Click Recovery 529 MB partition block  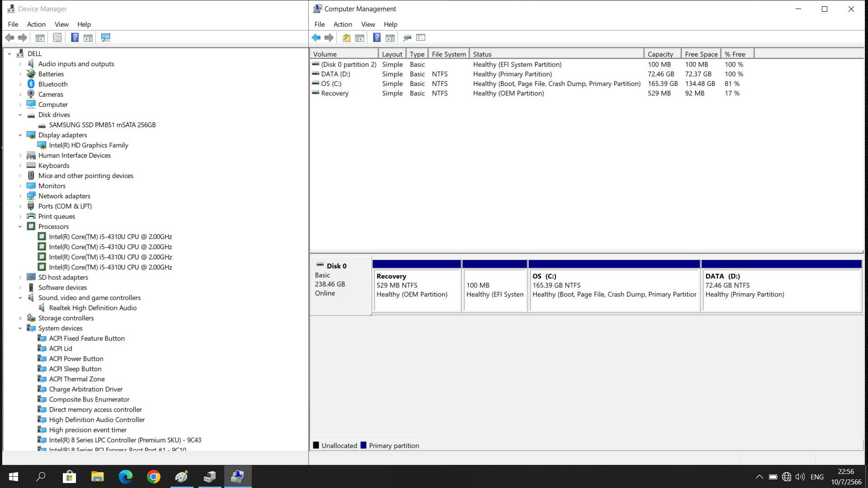pyautogui.click(x=417, y=286)
